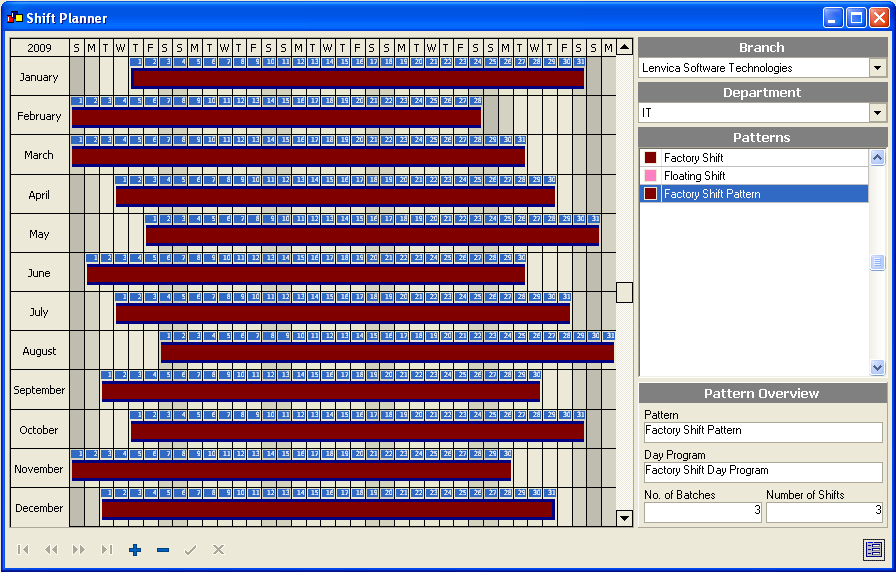Select the January shift bar
Image resolution: width=896 pixels, height=572 pixels.
point(358,78)
